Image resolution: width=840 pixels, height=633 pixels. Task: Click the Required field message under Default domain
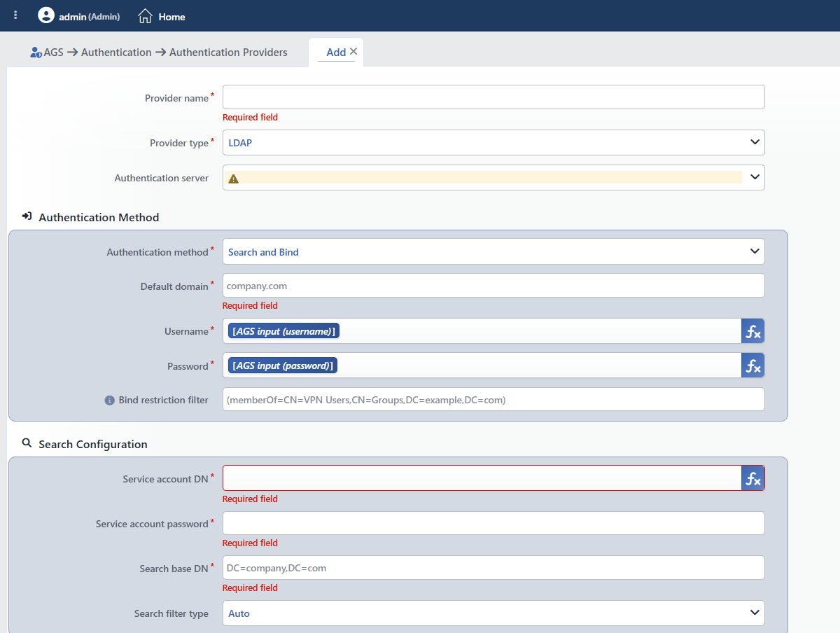point(250,306)
